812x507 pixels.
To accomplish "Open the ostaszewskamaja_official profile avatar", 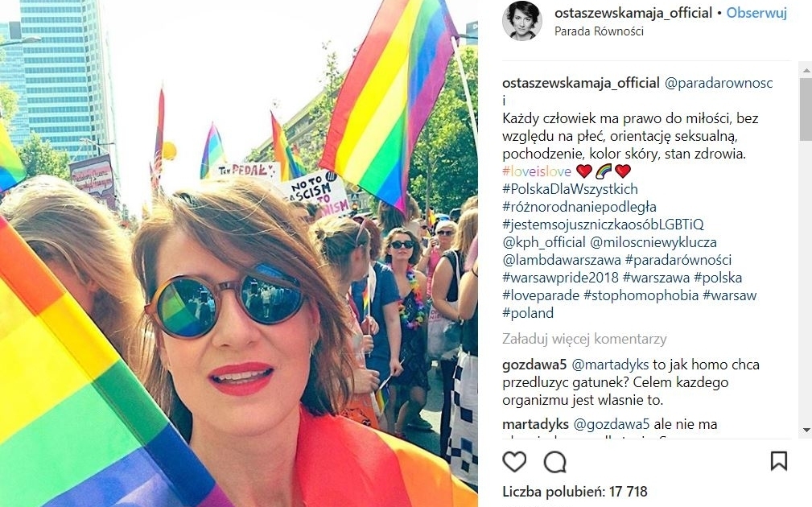I will (522, 20).
